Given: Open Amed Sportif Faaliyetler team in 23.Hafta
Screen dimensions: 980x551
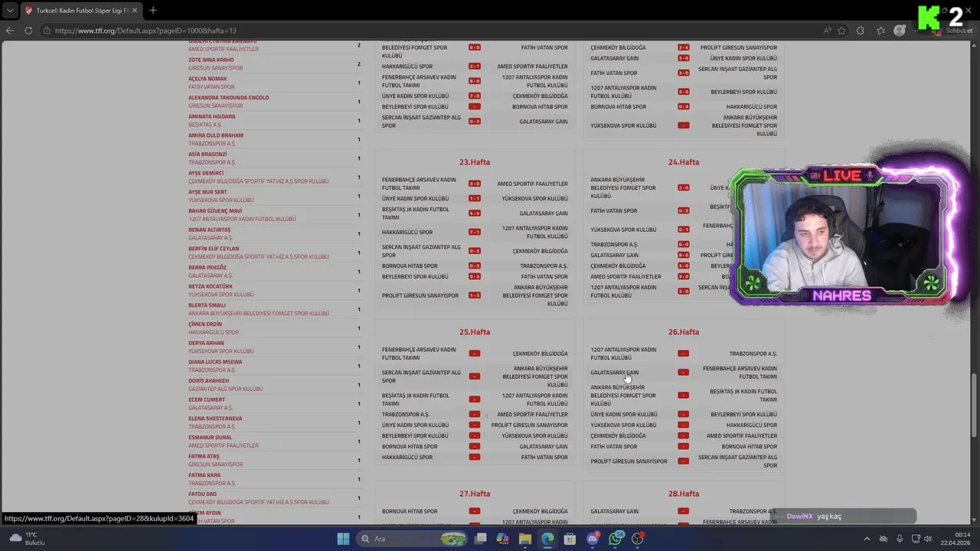Looking at the screenshot, I should [x=532, y=184].
